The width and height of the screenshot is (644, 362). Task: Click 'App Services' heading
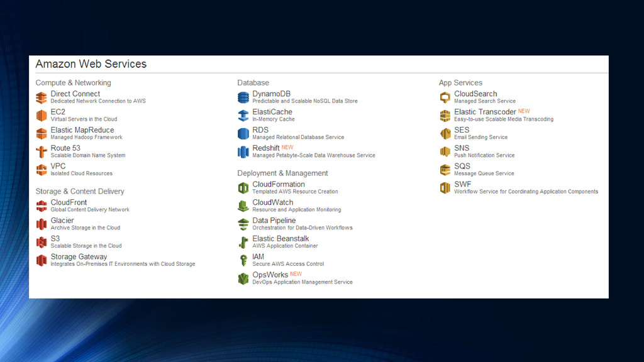click(x=460, y=83)
